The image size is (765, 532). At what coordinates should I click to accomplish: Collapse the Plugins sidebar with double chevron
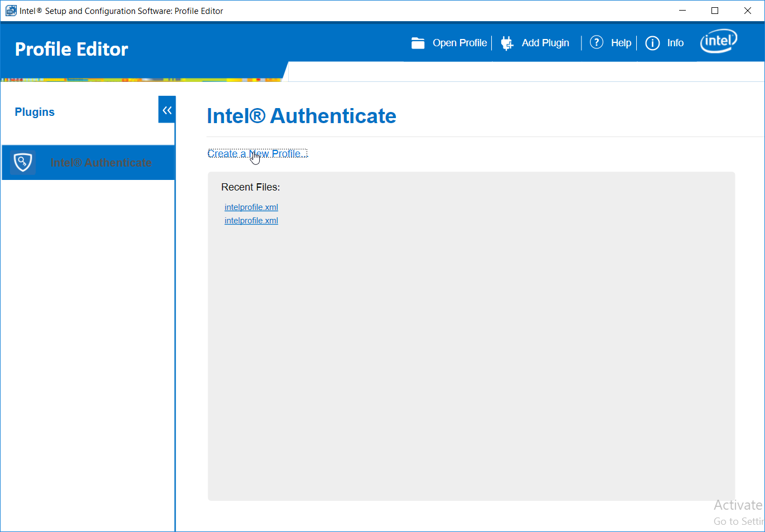pyautogui.click(x=167, y=110)
